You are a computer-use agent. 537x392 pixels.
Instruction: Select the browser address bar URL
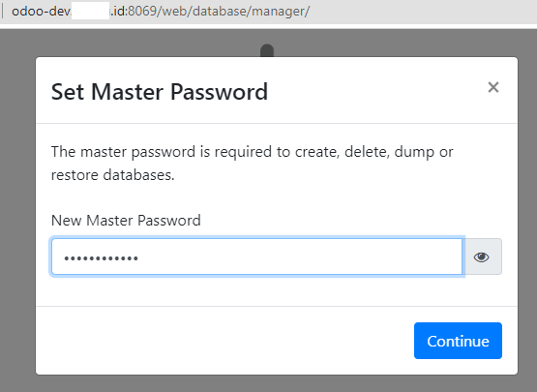click(x=161, y=11)
